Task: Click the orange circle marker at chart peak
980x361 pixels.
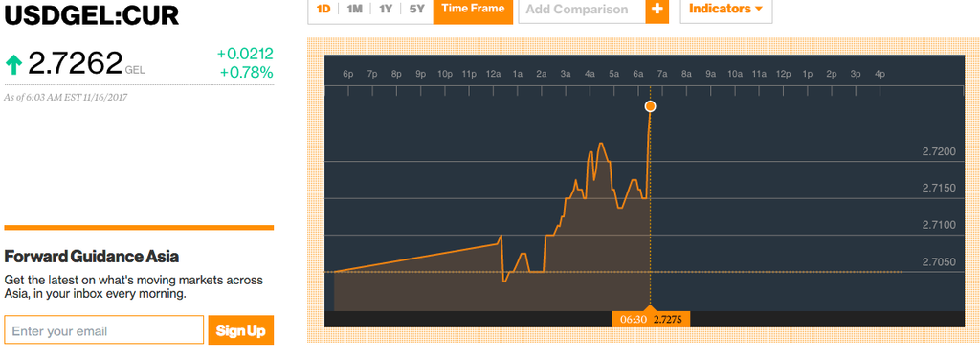Action: click(x=650, y=106)
